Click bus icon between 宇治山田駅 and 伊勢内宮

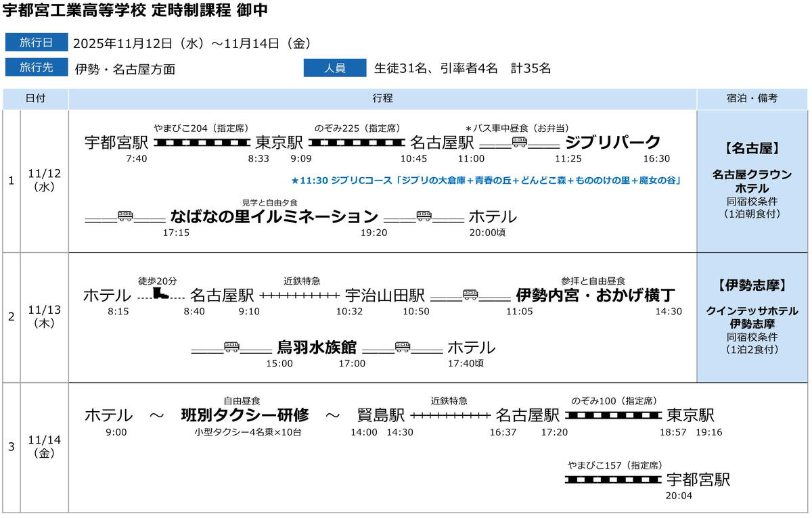(470, 295)
